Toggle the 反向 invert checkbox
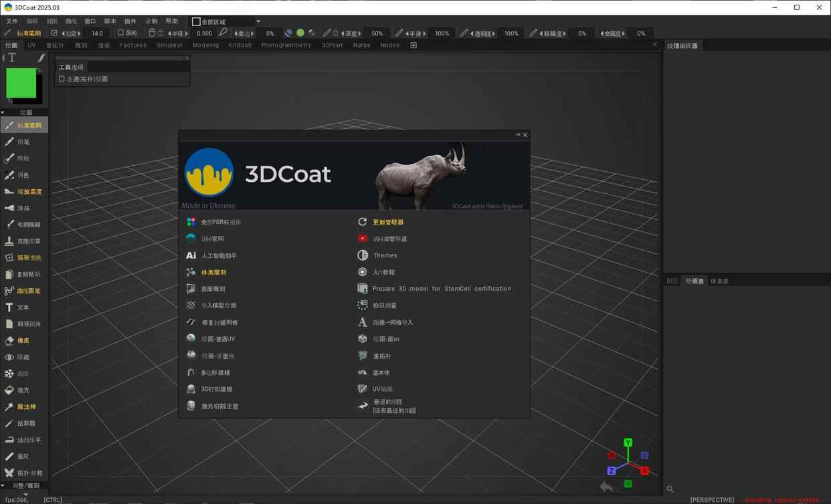The height and width of the screenshot is (504, 831). [120, 33]
